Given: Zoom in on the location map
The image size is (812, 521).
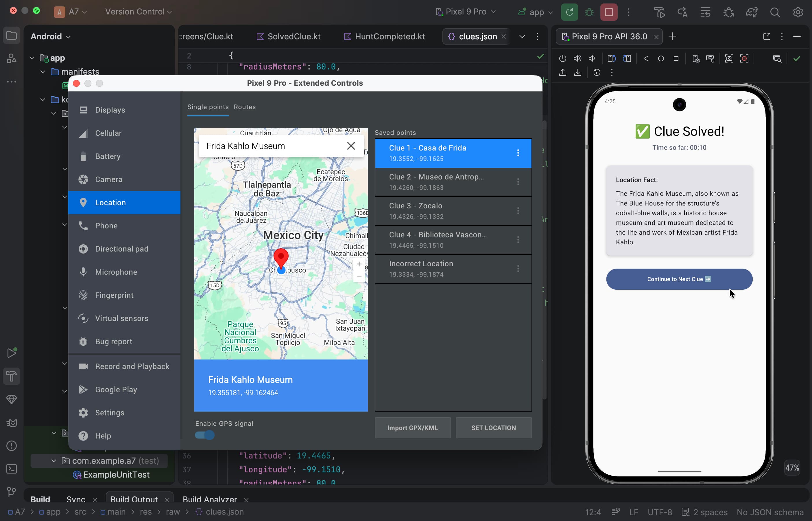Looking at the screenshot, I should pyautogui.click(x=359, y=264).
